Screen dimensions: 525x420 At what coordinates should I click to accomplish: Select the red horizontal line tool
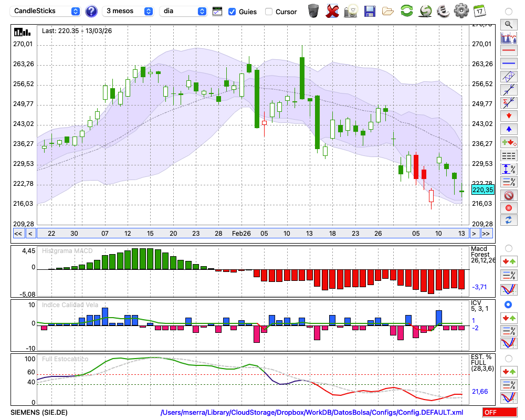pyautogui.click(x=508, y=51)
